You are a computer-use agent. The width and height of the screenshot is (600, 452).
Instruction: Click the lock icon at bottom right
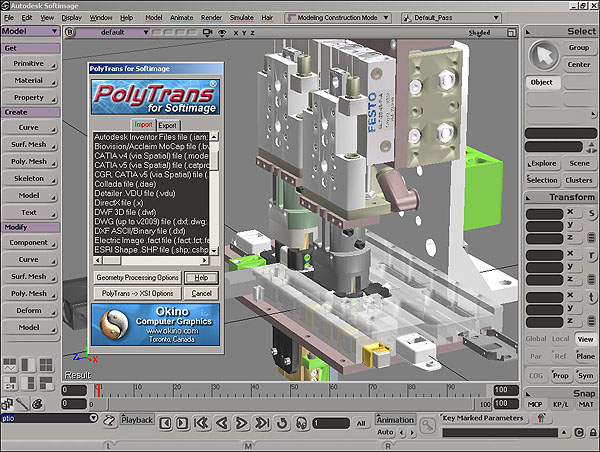click(593, 432)
